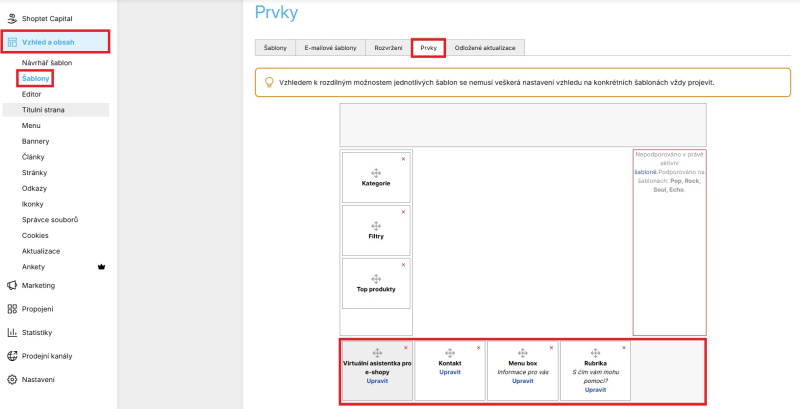Click the lightbulb icon in the notice
The height and width of the screenshot is (409, 800).
tap(269, 82)
